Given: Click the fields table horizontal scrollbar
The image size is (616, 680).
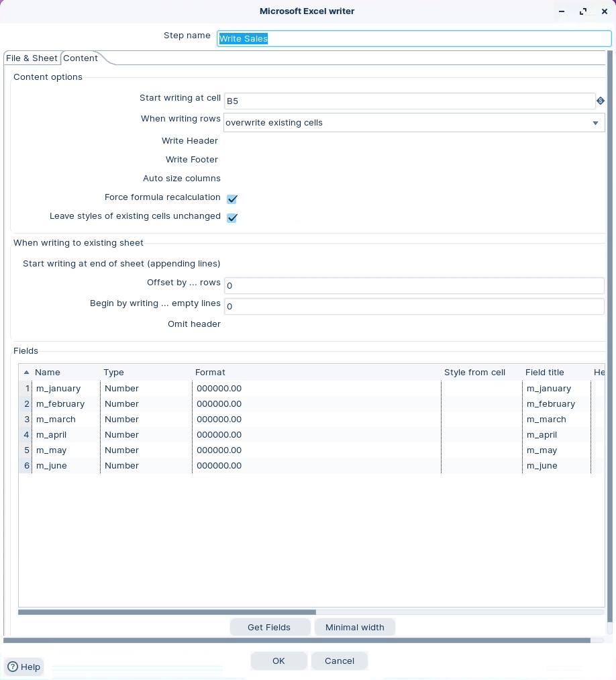Looking at the screenshot, I should pos(167,612).
